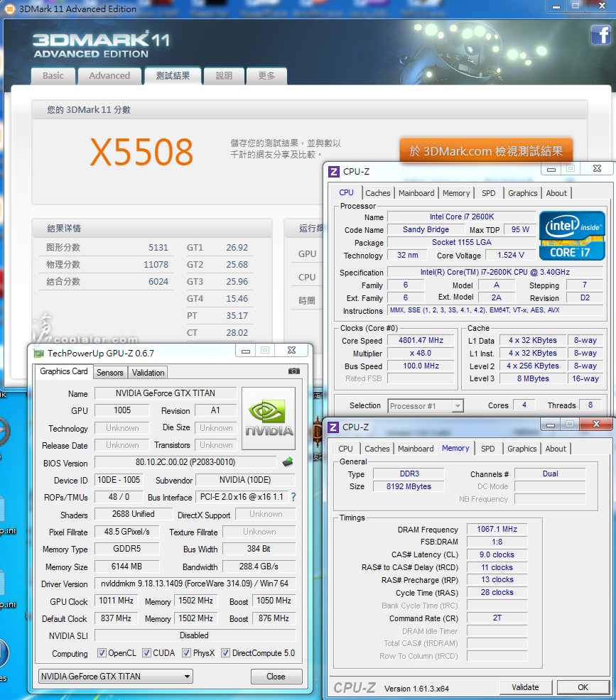Click the Memory Size value 6144 MB
The height and width of the screenshot is (700, 616).
(x=127, y=566)
